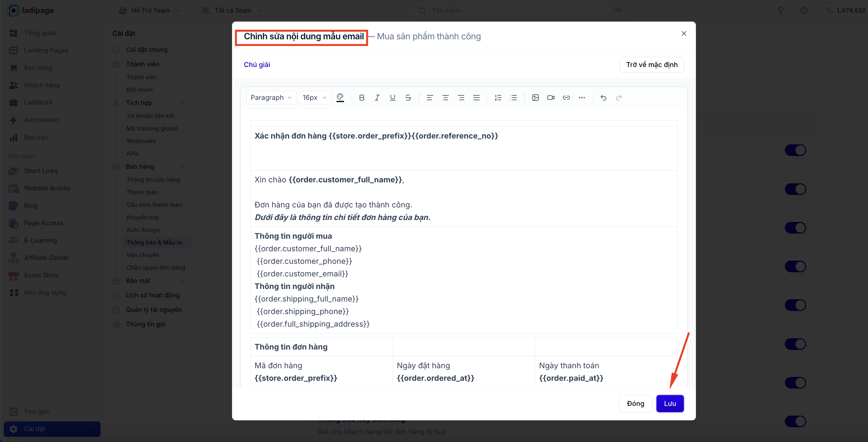868x442 pixels.
Task: Open the Hỗ Trợ Team switcher
Action: (x=149, y=10)
